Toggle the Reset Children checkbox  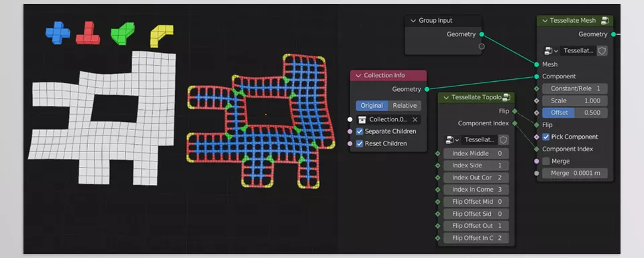pos(360,143)
